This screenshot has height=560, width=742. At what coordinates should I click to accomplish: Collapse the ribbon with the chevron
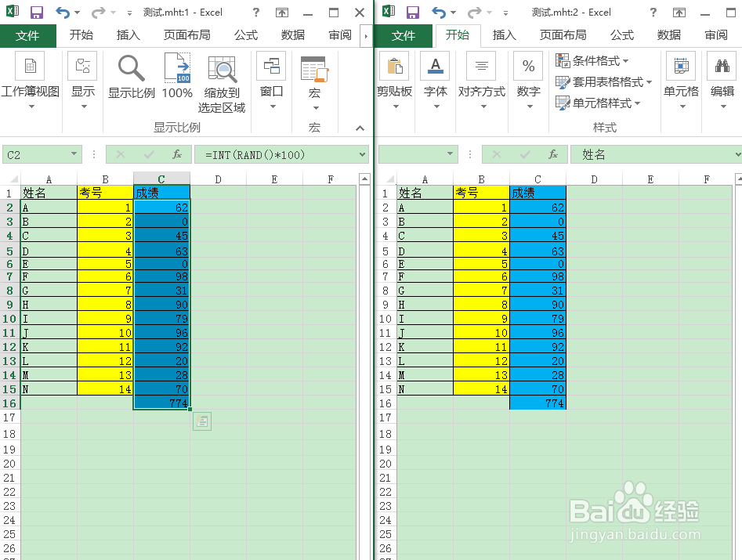[359, 128]
